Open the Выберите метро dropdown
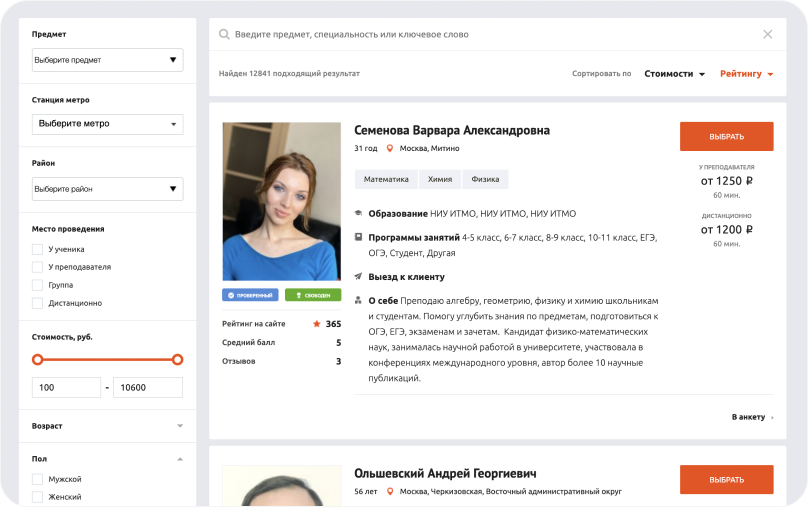Screen dimensions: 808x507 (x=108, y=124)
